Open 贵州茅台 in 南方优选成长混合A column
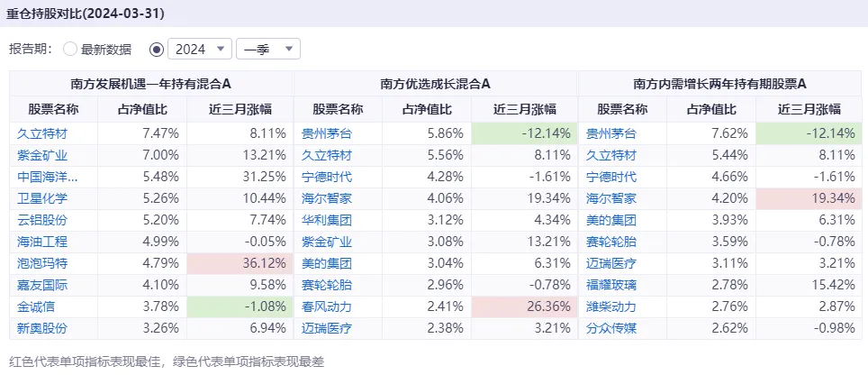 [326, 133]
